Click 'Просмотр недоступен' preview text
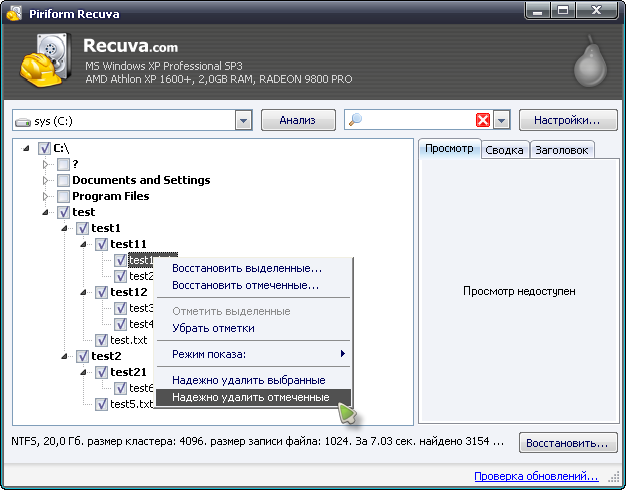This screenshot has width=626, height=490. 519,291
